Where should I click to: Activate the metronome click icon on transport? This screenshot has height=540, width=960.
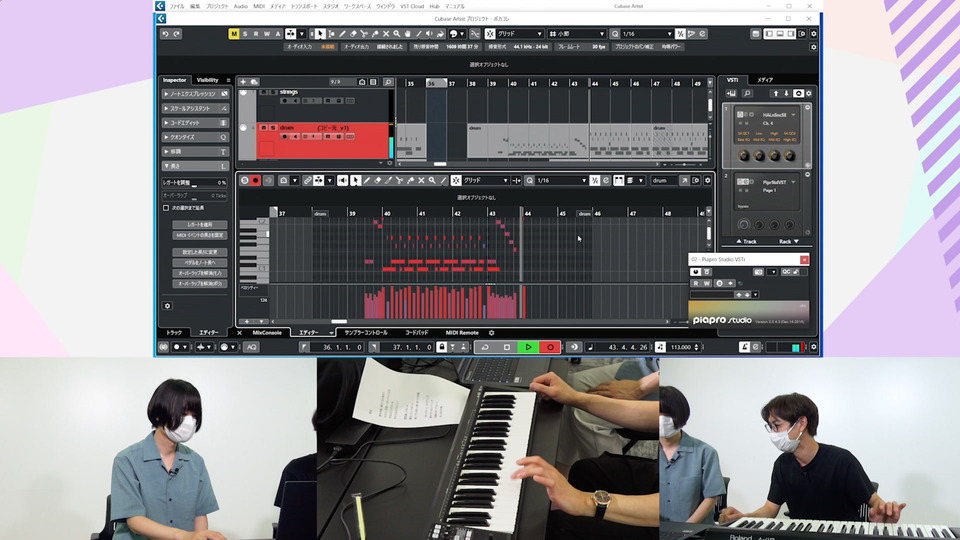[x=744, y=347]
